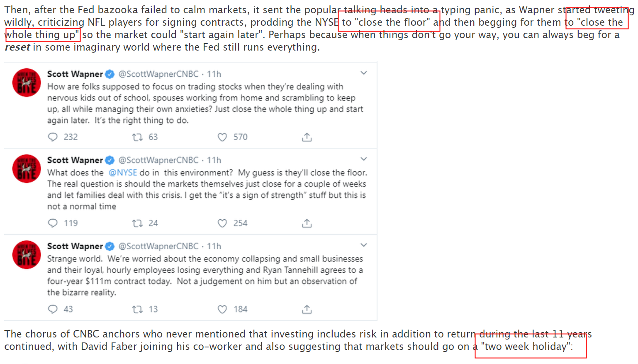Click reply icon with 43 replies
This screenshot has height=364, width=638.
click(x=53, y=309)
